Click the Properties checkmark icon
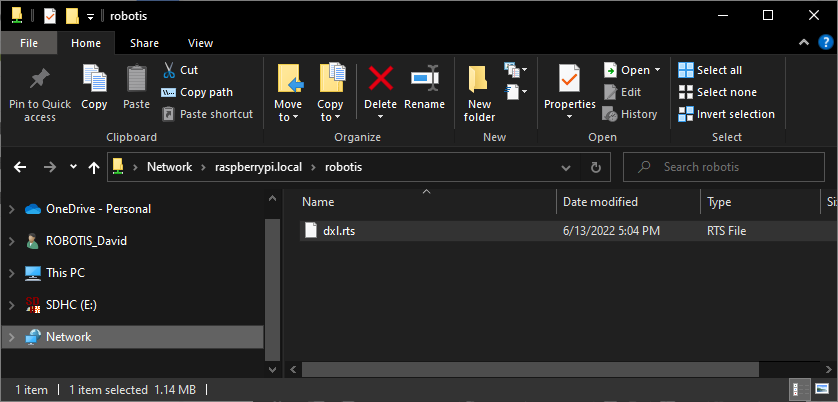Viewport: 838px width, 402px height. 569,78
